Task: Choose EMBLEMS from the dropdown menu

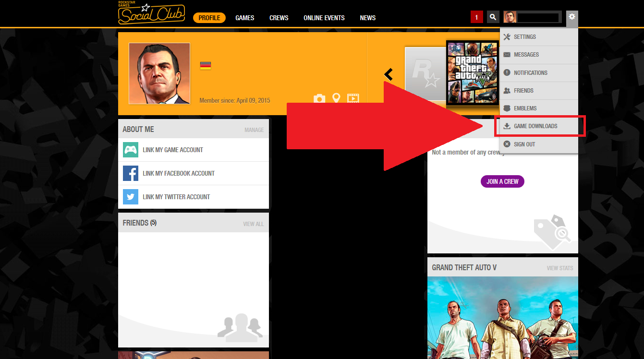Action: coord(539,108)
